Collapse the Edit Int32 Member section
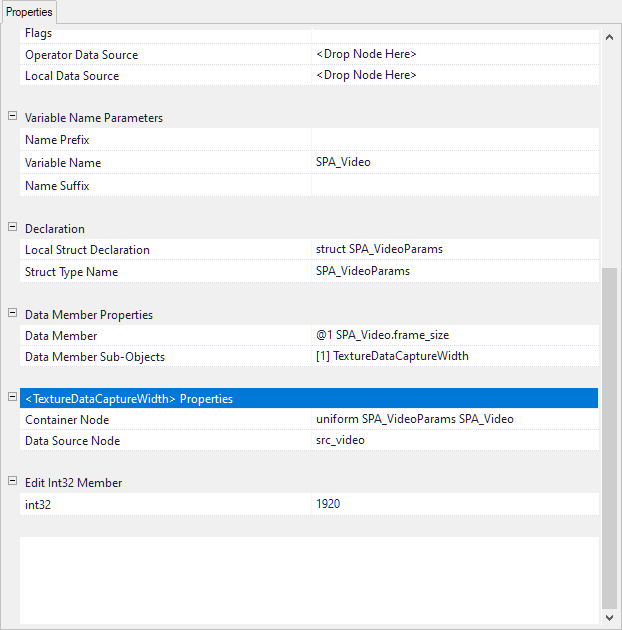Screen dimensions: 622x630 (x=13, y=482)
